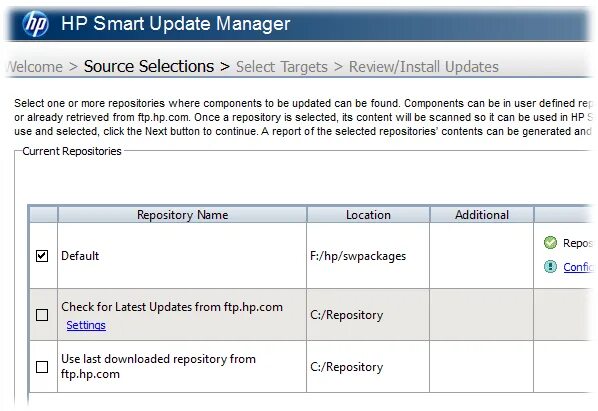Open the Confi... link in Default row
The image size is (598, 411).
(x=578, y=267)
